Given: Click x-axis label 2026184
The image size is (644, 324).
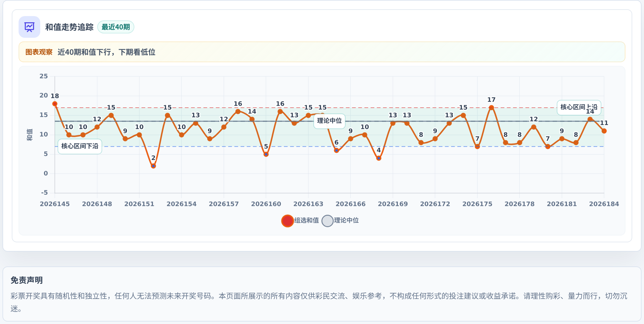Looking at the screenshot, I should [604, 204].
